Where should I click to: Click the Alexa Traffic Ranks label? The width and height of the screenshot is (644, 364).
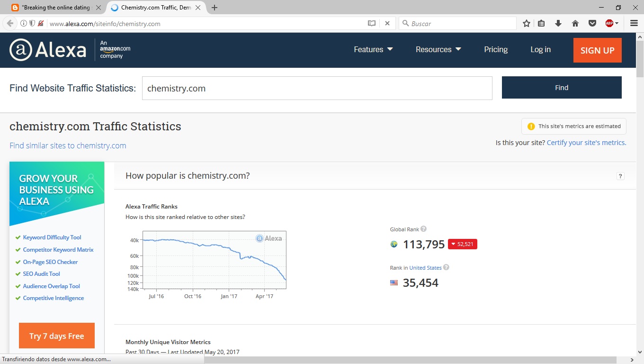(x=152, y=207)
